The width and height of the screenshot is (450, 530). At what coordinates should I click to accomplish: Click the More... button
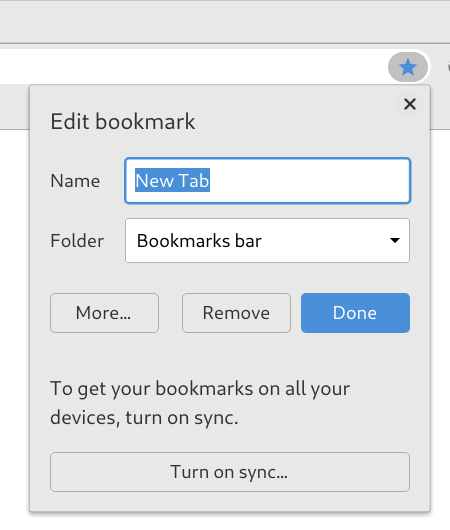click(104, 313)
